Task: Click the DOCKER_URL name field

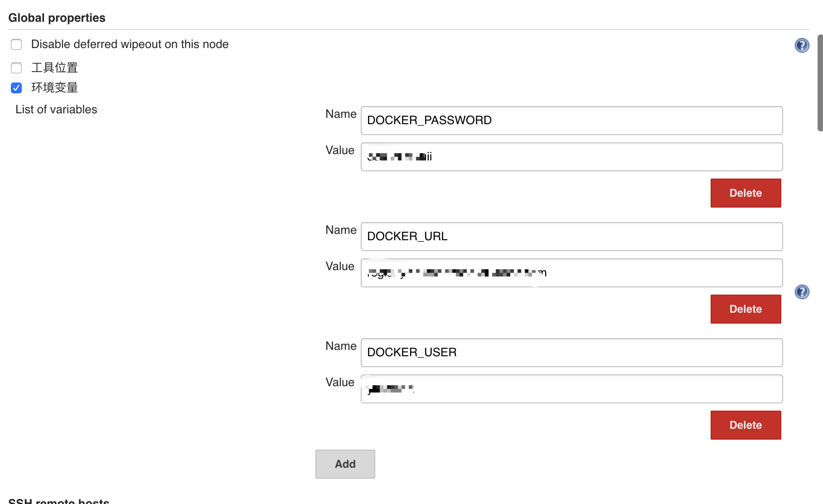Action: click(571, 237)
